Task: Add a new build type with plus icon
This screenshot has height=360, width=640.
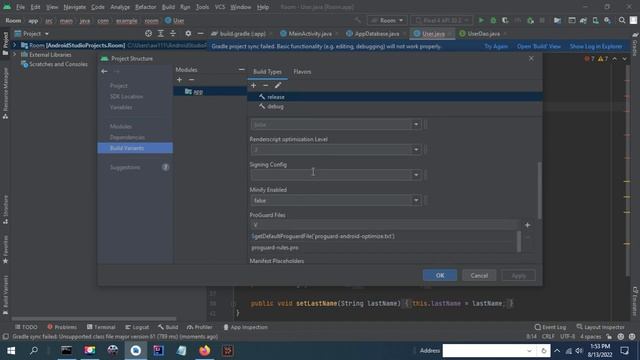Action: pos(253,85)
